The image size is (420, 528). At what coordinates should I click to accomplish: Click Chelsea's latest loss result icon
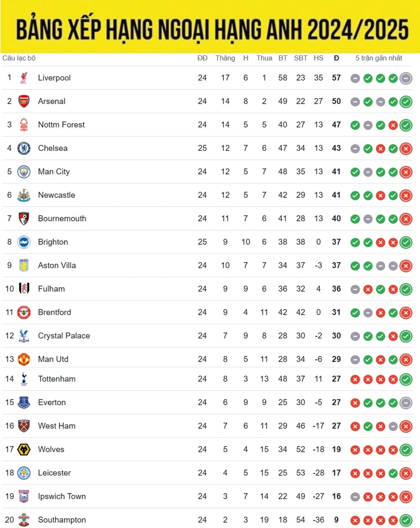tap(406, 148)
